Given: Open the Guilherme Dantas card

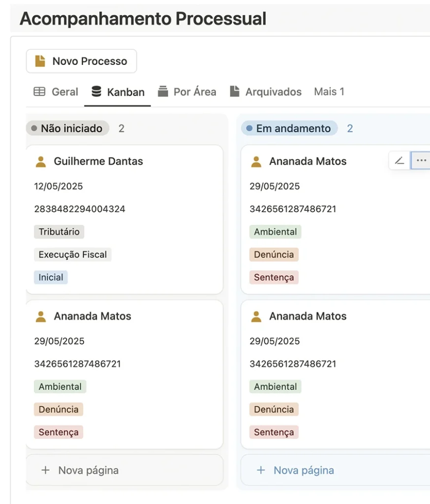Looking at the screenshot, I should click(x=124, y=220).
